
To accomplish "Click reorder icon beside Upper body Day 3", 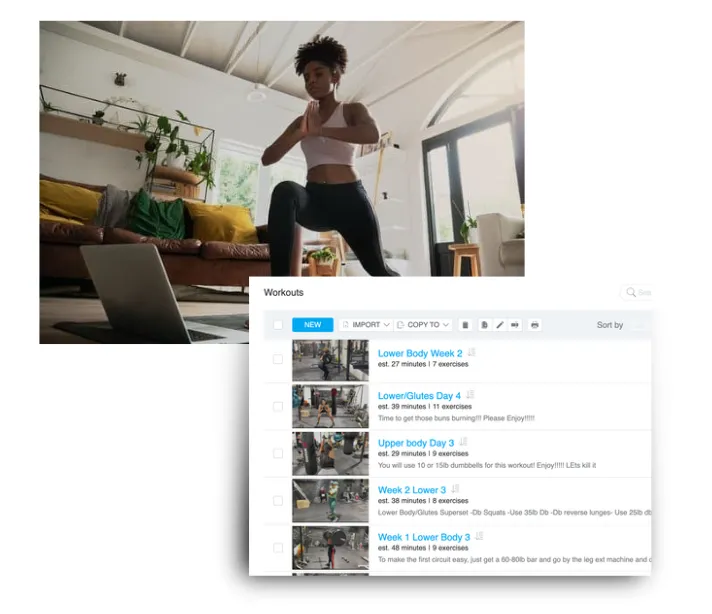I will click(x=463, y=441).
